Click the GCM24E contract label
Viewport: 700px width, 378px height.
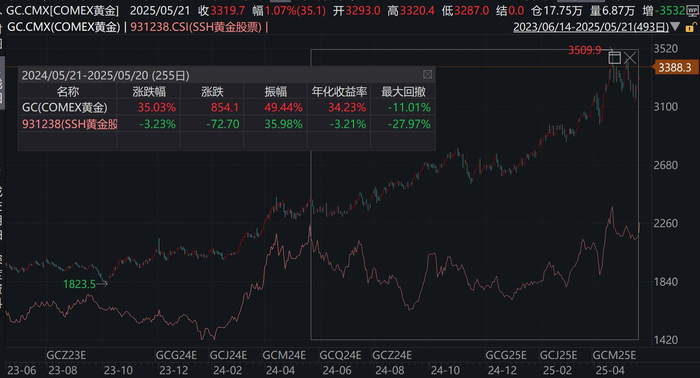pyautogui.click(x=284, y=355)
